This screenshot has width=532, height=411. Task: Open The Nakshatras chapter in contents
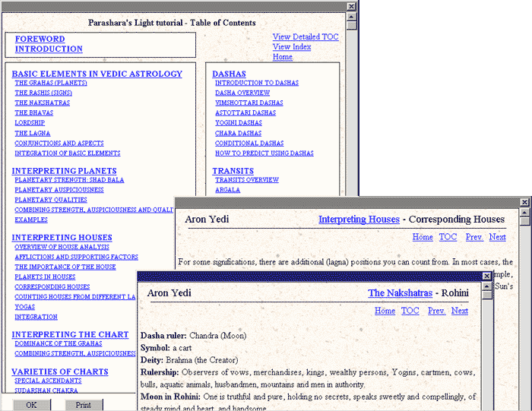tap(43, 103)
